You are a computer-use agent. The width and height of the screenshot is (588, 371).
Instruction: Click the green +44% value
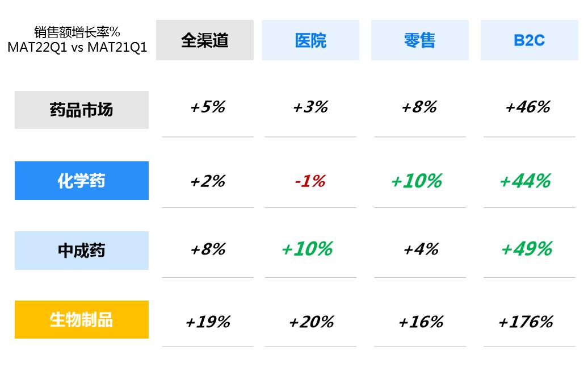click(526, 181)
